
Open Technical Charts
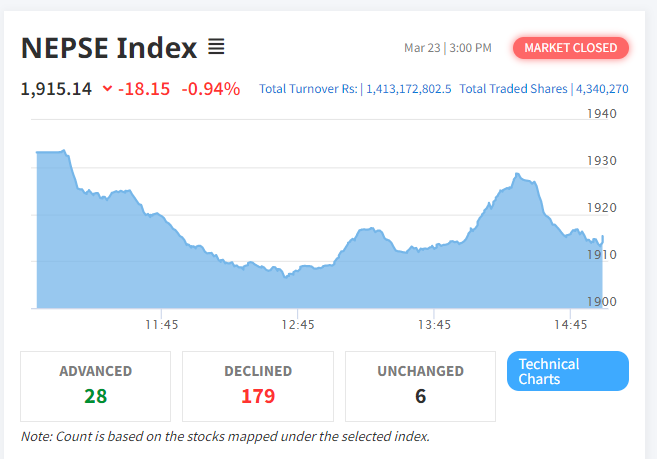pyautogui.click(x=568, y=371)
